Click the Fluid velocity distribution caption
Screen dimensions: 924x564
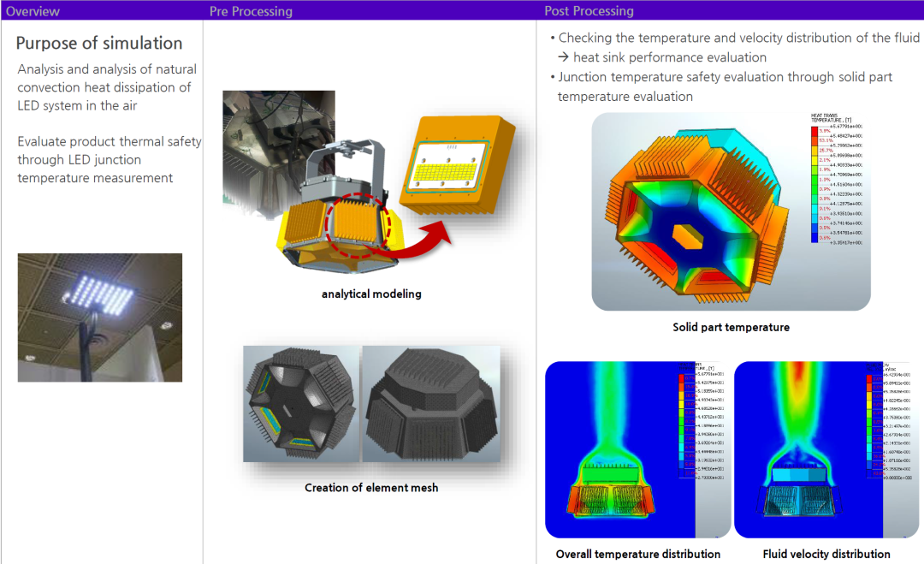point(826,554)
